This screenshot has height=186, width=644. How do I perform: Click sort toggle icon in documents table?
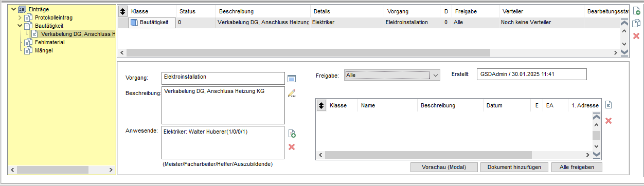[x=321, y=105]
